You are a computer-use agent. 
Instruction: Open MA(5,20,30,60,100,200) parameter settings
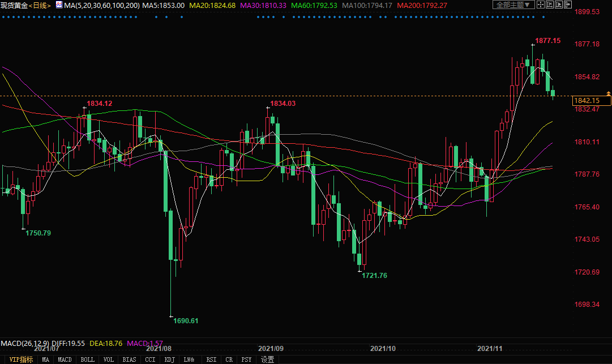click(102, 5)
